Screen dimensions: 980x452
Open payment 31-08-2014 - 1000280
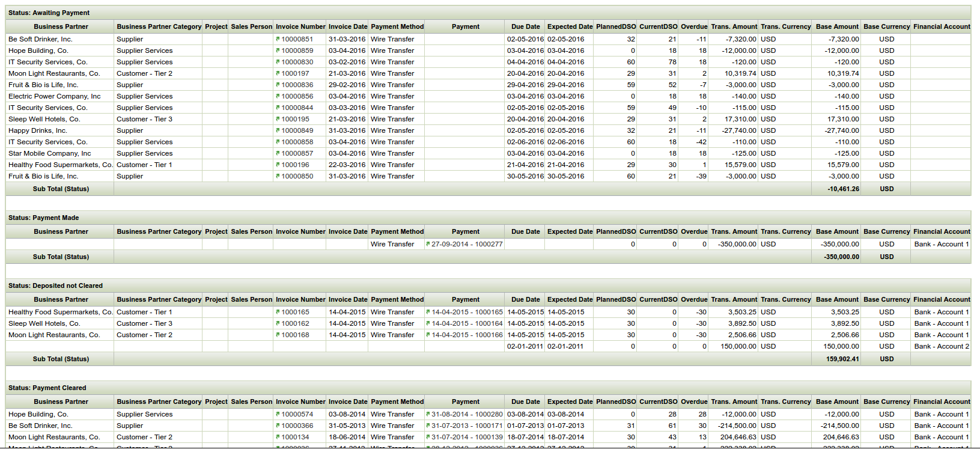pyautogui.click(x=467, y=414)
